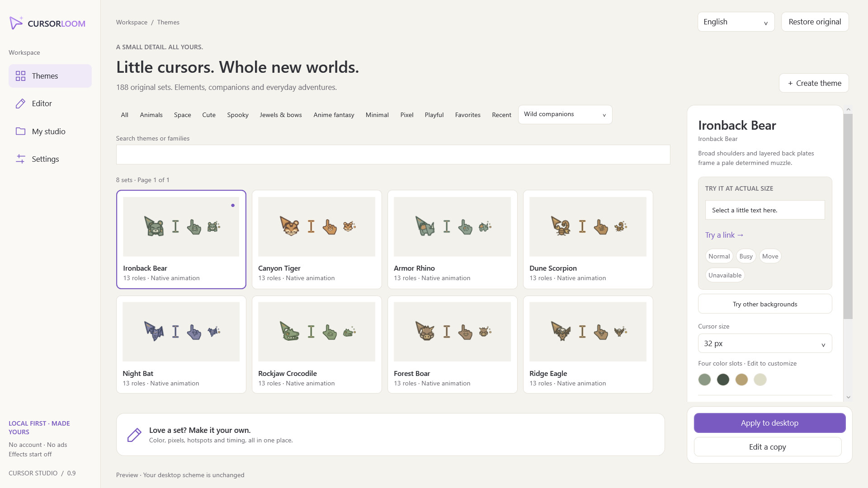Open Themes via its grid icon

coord(20,76)
